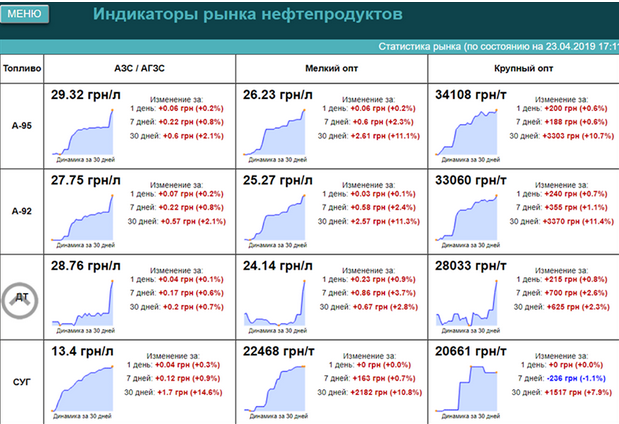Click the Мелкий опт column header
619x424 pixels.
[x=331, y=69]
